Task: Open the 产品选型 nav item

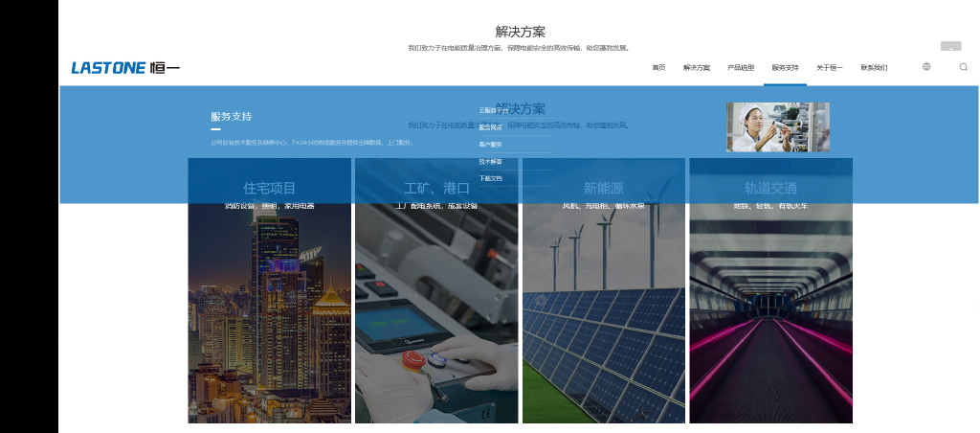Action: pyautogui.click(x=741, y=68)
